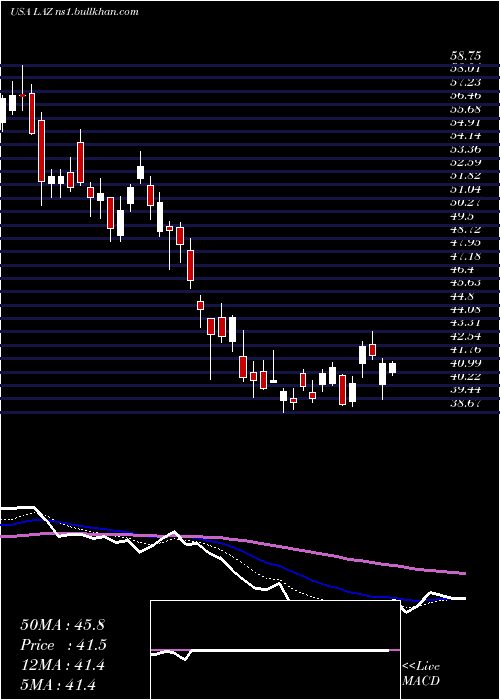The height and width of the screenshot is (700, 500).
Task: Click the 58.75 price axis label
Action: point(465,56)
